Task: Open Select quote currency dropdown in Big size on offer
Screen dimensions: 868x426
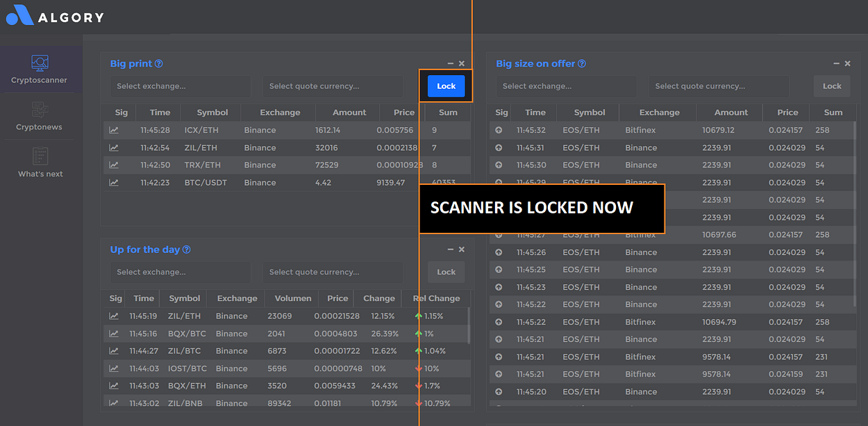Action: pyautogui.click(x=719, y=86)
